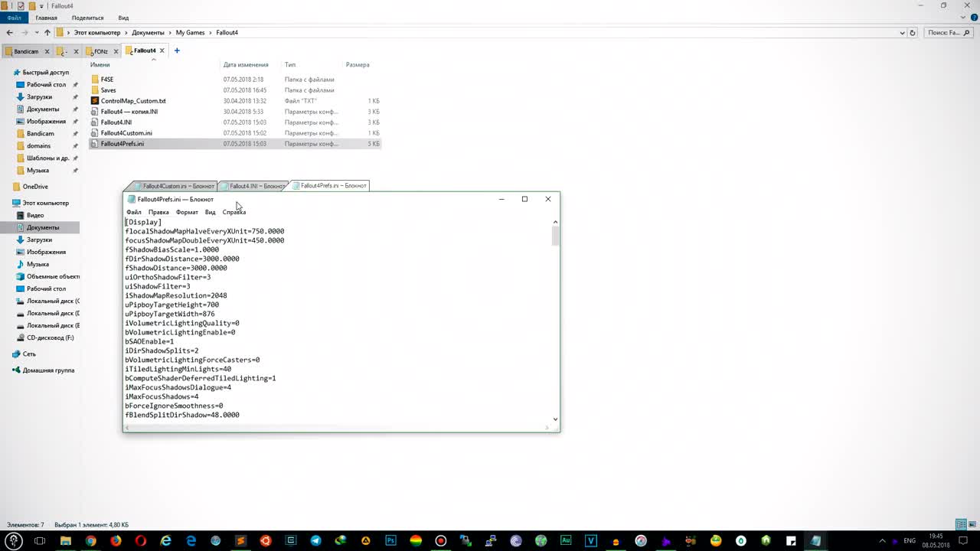The width and height of the screenshot is (980, 551).
Task: Expand the Explorer ribbon chevron
Action: [965, 17]
